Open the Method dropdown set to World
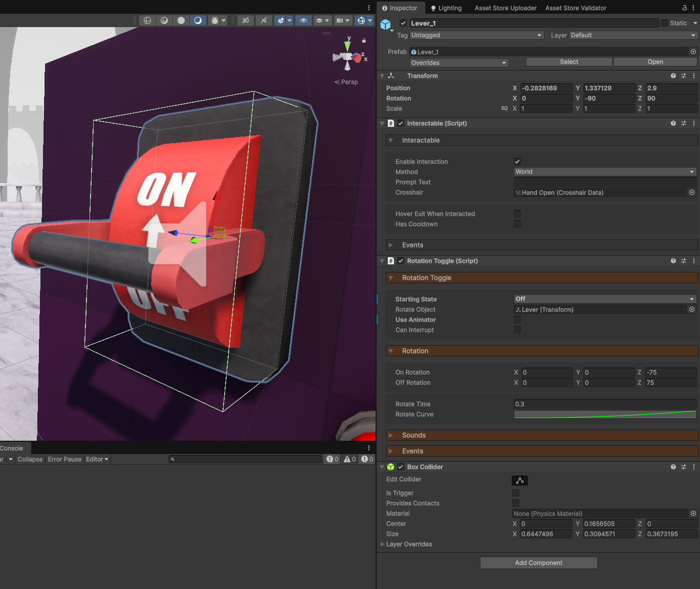Image resolution: width=700 pixels, height=589 pixels. tap(605, 172)
